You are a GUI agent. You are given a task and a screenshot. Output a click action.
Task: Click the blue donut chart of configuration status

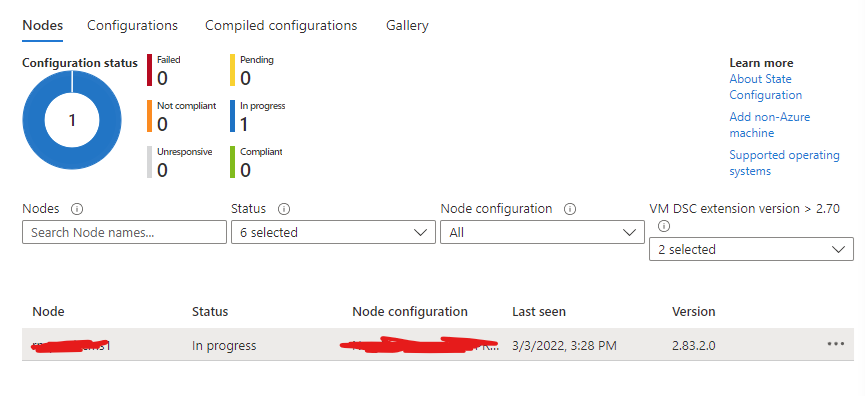[72, 120]
